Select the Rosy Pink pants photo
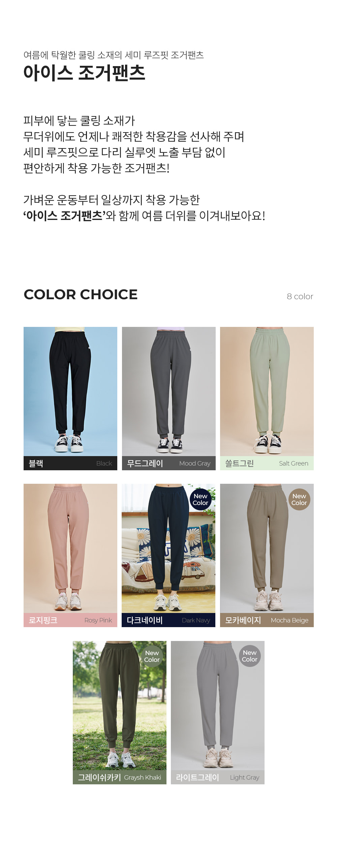The image size is (337, 868). pos(70,548)
